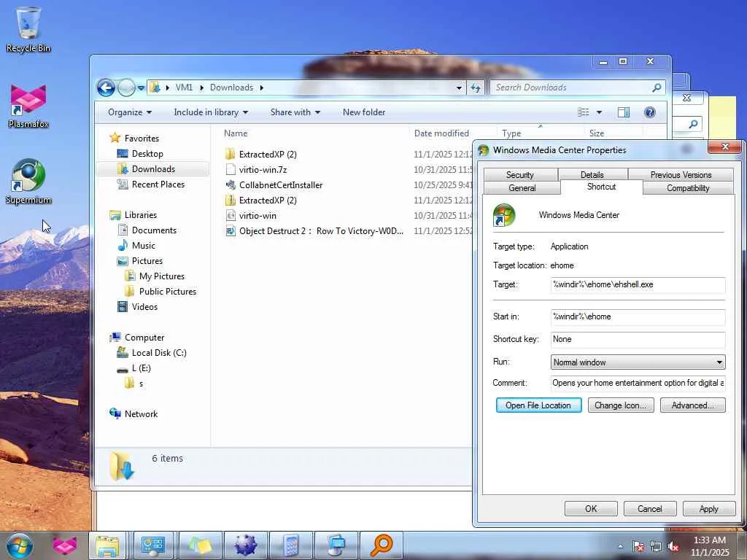
Task: Click the Explorer forward arrow button
Action: coord(125,87)
